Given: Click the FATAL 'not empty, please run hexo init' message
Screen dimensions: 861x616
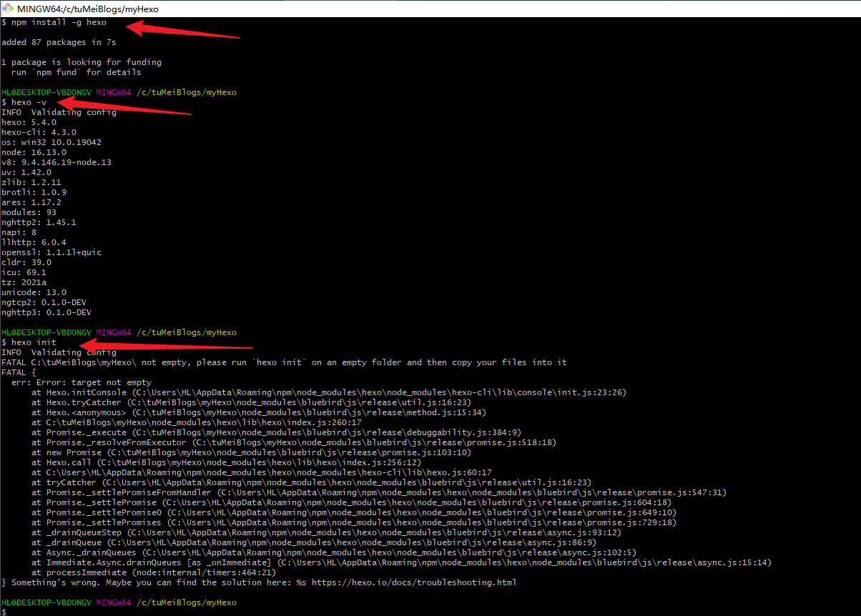Looking at the screenshot, I should click(x=284, y=362).
